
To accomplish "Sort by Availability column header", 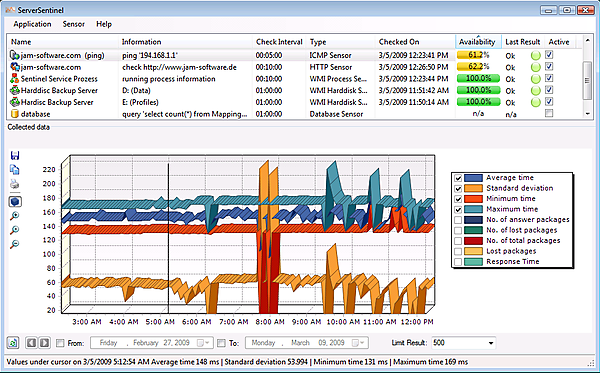I will 478,42.
